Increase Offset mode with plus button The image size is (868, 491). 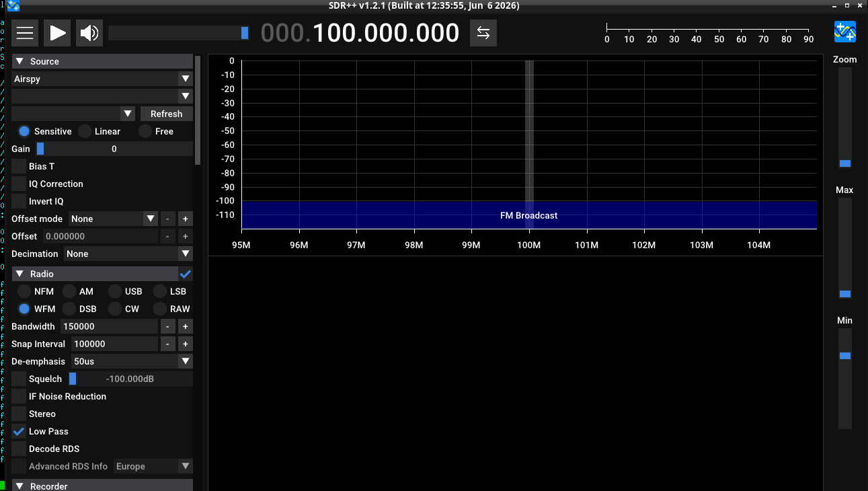pyautogui.click(x=186, y=219)
